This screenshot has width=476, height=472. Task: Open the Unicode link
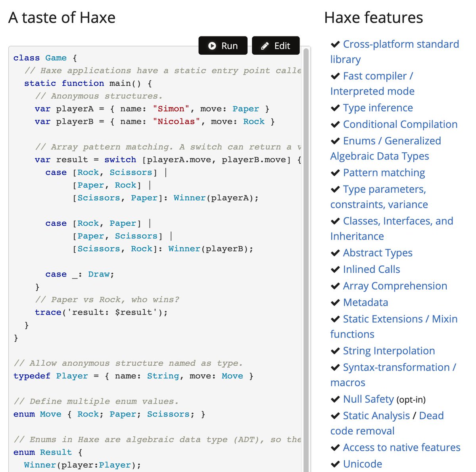coord(363,464)
